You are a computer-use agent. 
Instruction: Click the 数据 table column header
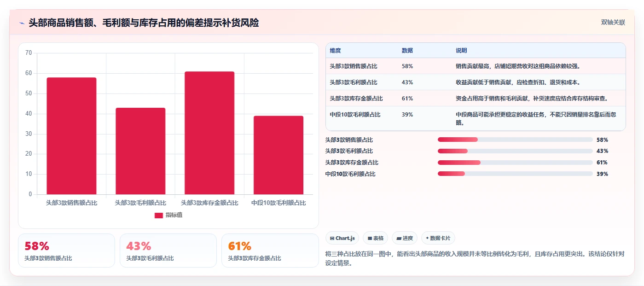[407, 51]
